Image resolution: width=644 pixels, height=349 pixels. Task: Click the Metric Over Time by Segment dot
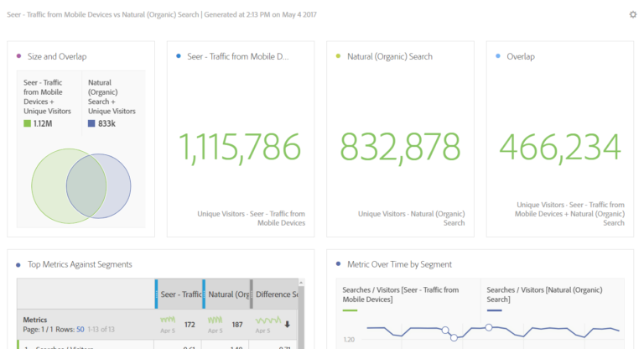point(338,264)
